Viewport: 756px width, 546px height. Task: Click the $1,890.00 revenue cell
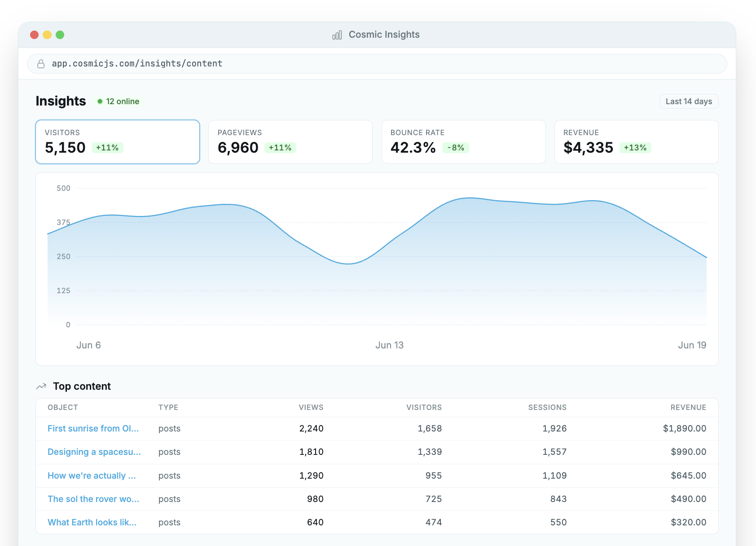click(x=685, y=428)
